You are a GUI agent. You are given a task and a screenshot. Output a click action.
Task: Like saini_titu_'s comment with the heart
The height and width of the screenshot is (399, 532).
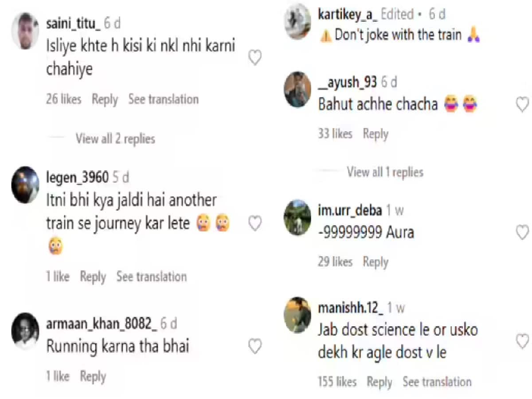255,58
